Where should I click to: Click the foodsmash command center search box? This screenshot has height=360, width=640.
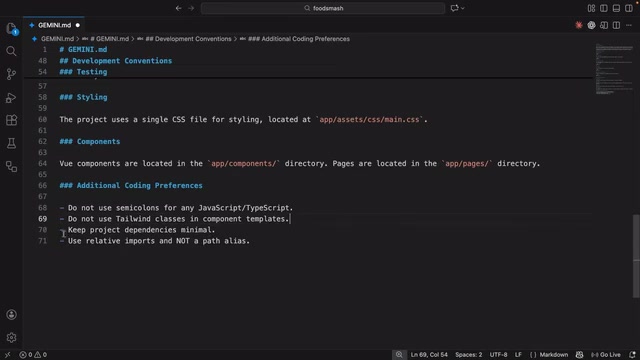323,8
